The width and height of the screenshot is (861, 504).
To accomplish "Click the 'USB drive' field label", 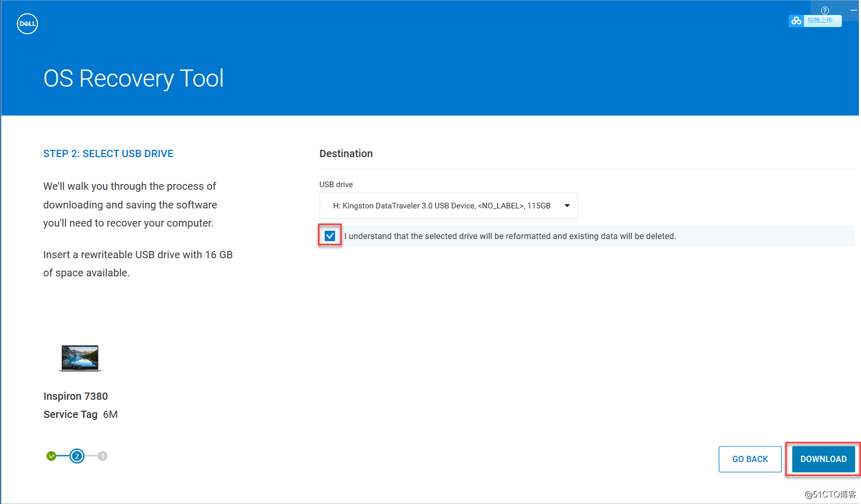I will (336, 185).
